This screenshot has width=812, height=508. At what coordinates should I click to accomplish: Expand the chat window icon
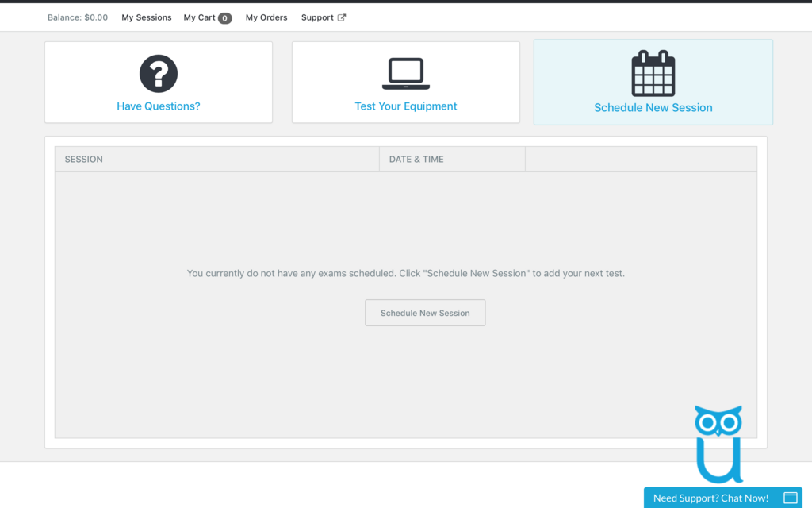coord(791,498)
